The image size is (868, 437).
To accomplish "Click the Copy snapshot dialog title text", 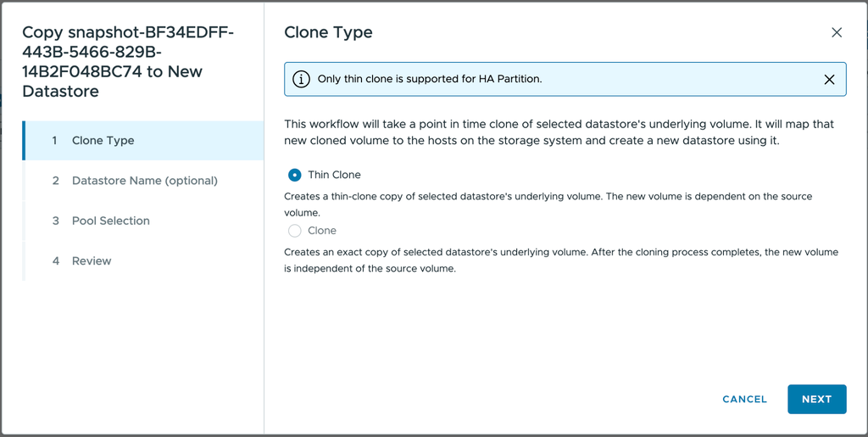I will coord(128,61).
